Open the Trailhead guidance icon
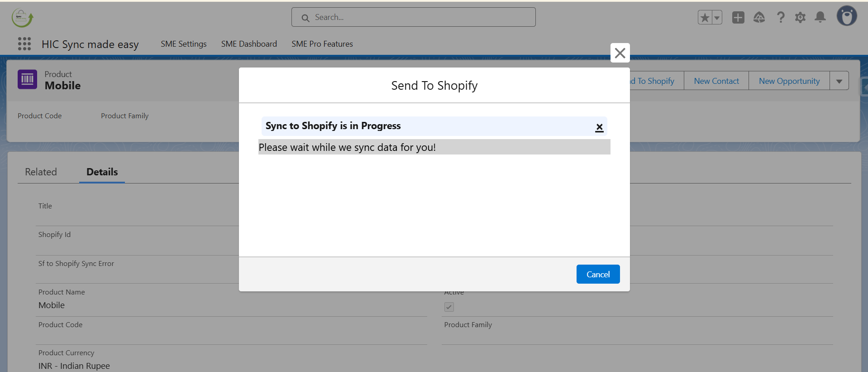The image size is (868, 372). click(x=759, y=18)
